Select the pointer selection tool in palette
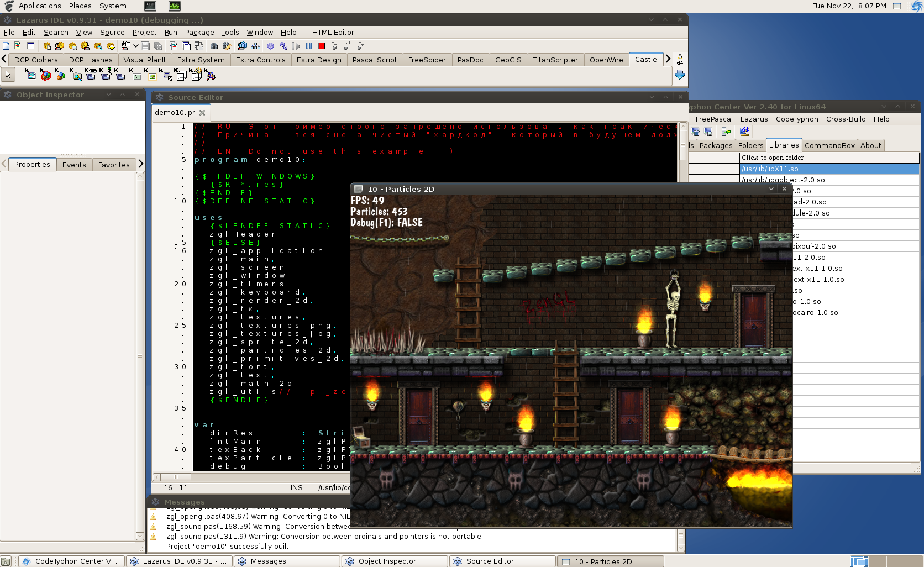The image size is (924, 567). (x=8, y=75)
